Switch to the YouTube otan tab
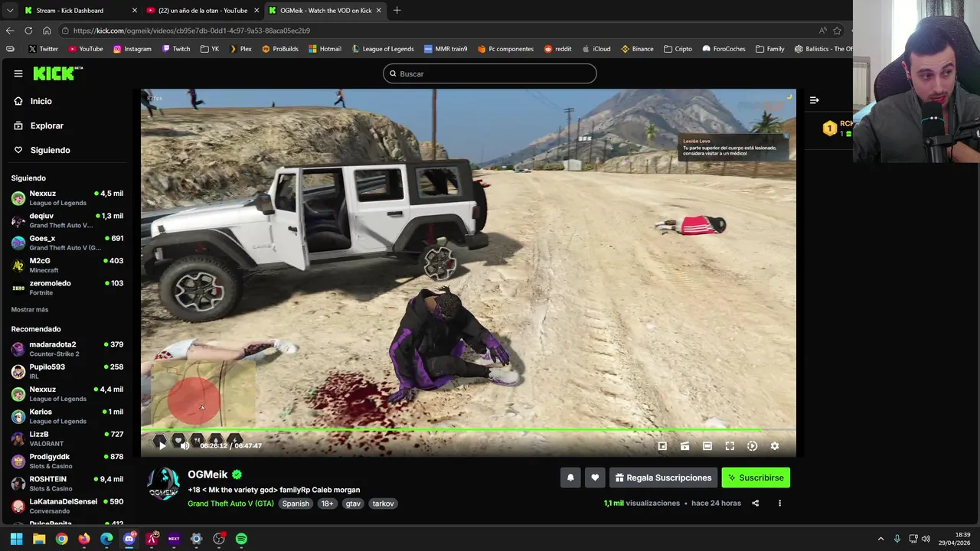 tap(202, 11)
